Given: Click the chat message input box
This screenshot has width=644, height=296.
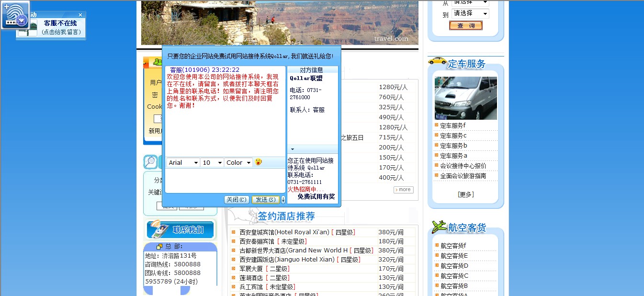Looking at the screenshot, I should [x=225, y=180].
